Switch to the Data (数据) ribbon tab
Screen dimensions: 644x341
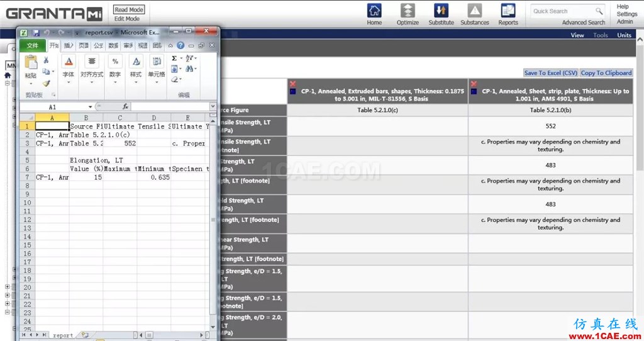pyautogui.click(x=113, y=45)
